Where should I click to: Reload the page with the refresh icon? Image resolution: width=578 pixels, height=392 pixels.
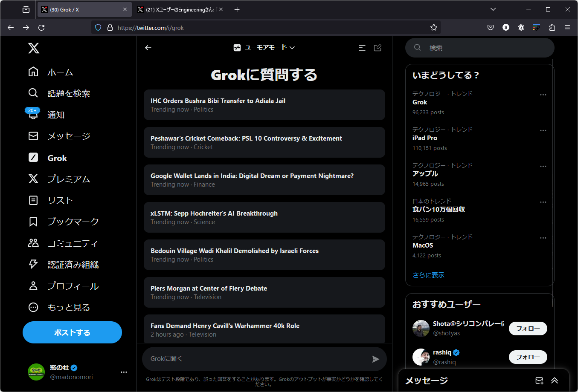coord(41,27)
